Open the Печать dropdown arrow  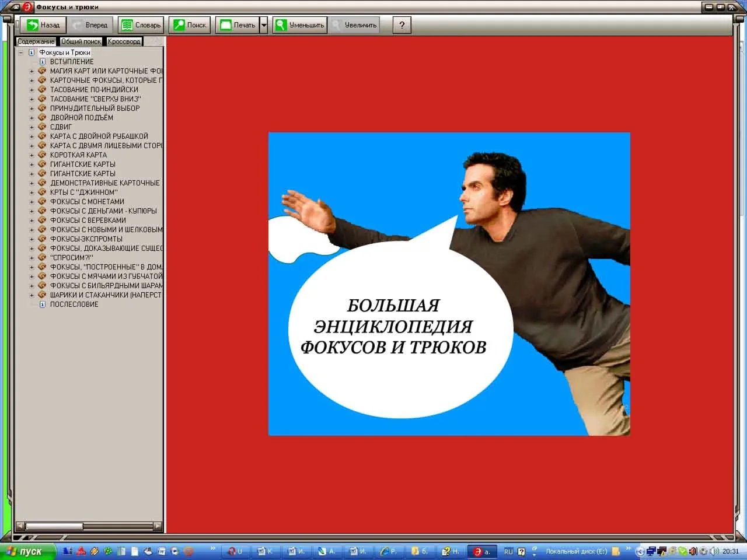pyautogui.click(x=264, y=24)
